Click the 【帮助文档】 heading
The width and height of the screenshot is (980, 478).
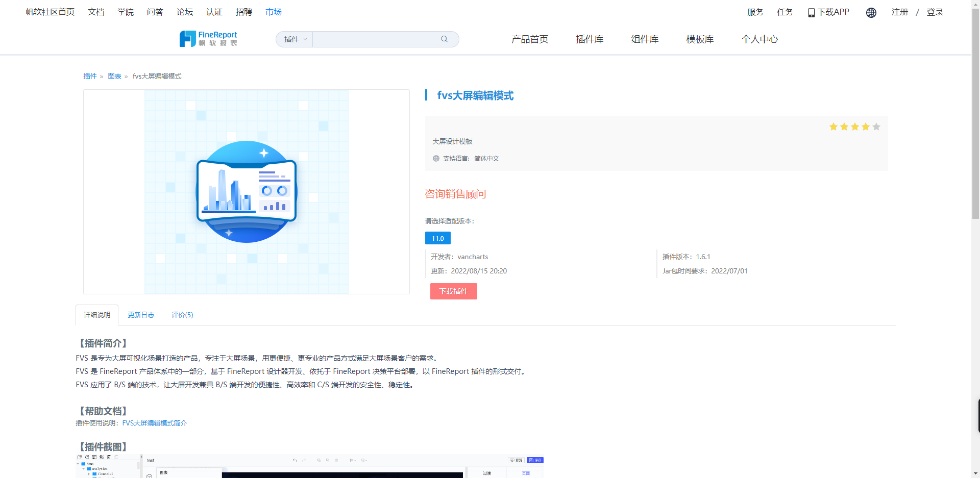pos(103,411)
